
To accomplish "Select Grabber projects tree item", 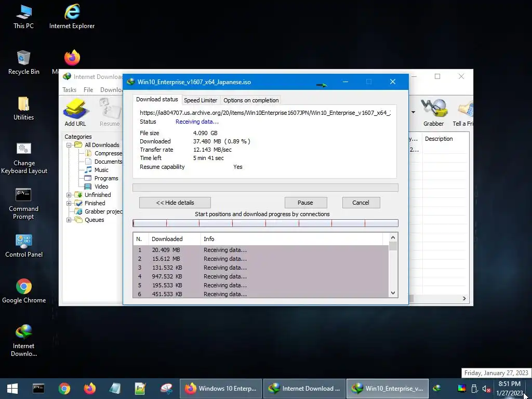I will point(99,212).
